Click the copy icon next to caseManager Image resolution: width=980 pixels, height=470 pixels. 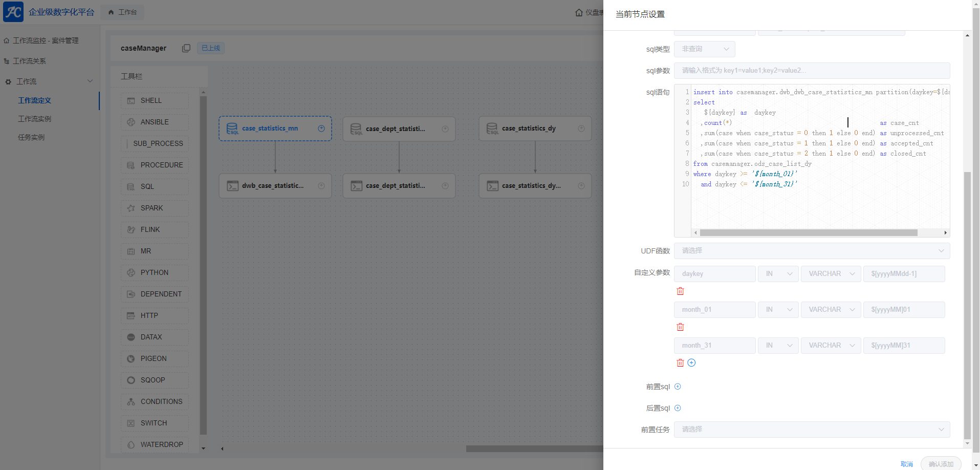pos(186,48)
